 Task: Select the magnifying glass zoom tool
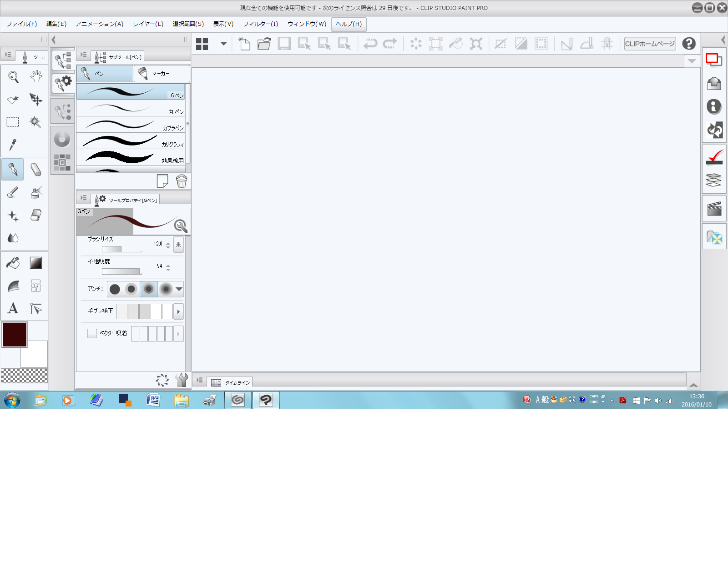(13, 77)
